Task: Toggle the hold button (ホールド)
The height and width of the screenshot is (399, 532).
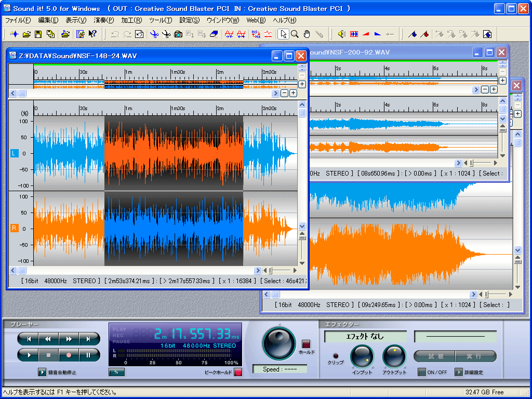Action: coord(306,344)
